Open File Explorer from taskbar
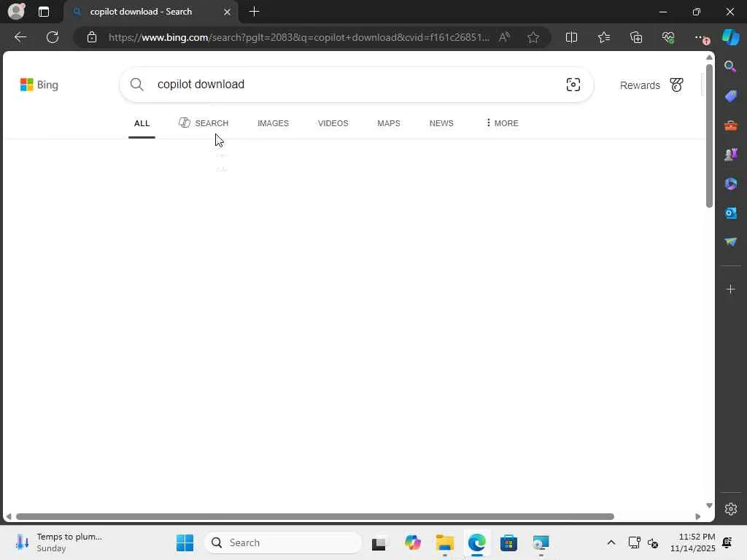Image resolution: width=747 pixels, height=560 pixels. click(444, 542)
